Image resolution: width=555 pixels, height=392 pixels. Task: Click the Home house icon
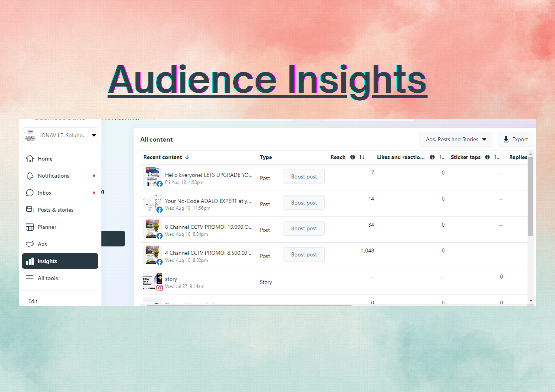(30, 159)
